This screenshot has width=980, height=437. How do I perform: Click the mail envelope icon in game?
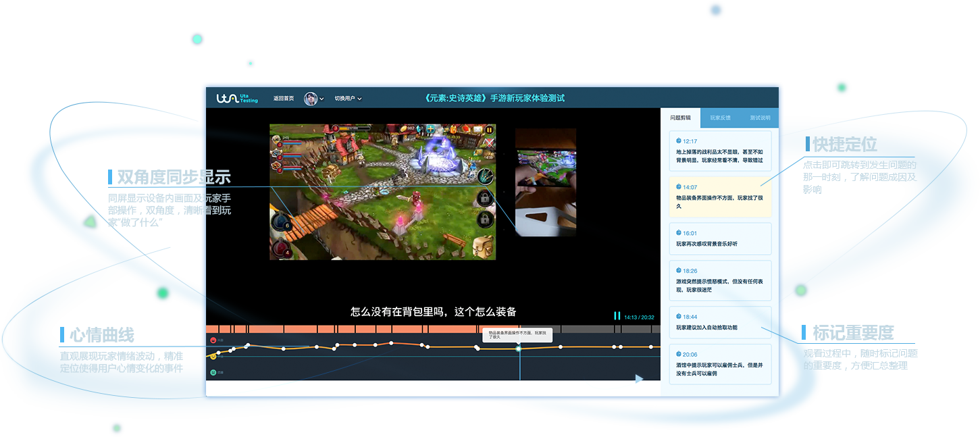[478, 130]
